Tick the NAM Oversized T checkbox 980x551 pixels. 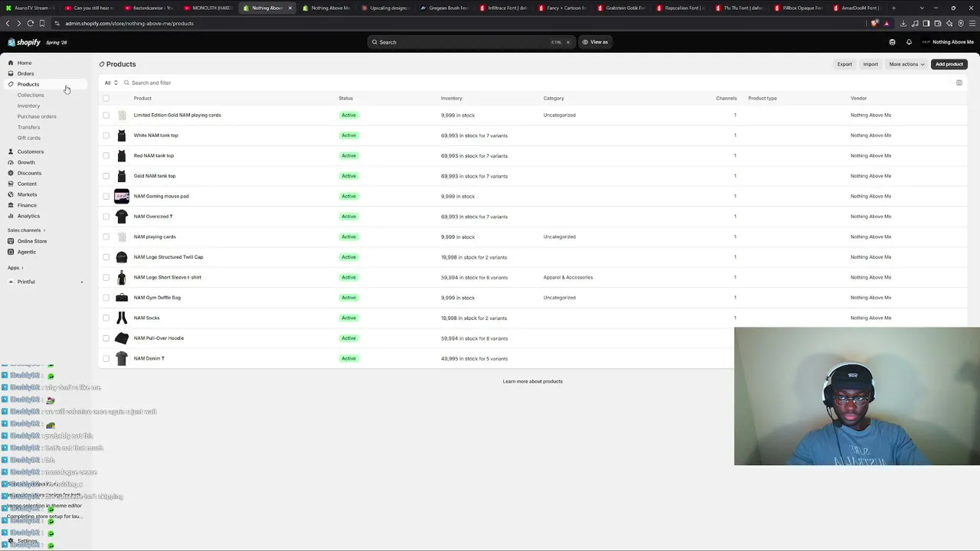[x=106, y=217]
